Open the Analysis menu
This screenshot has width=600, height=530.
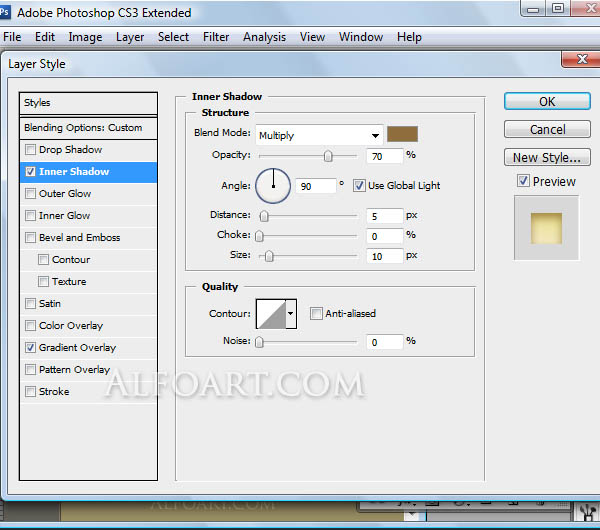coord(264,37)
